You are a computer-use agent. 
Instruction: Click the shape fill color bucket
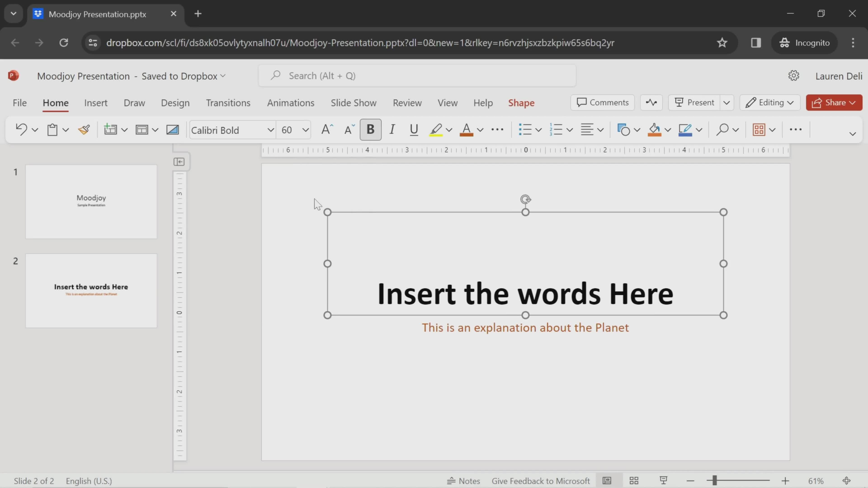tap(654, 130)
